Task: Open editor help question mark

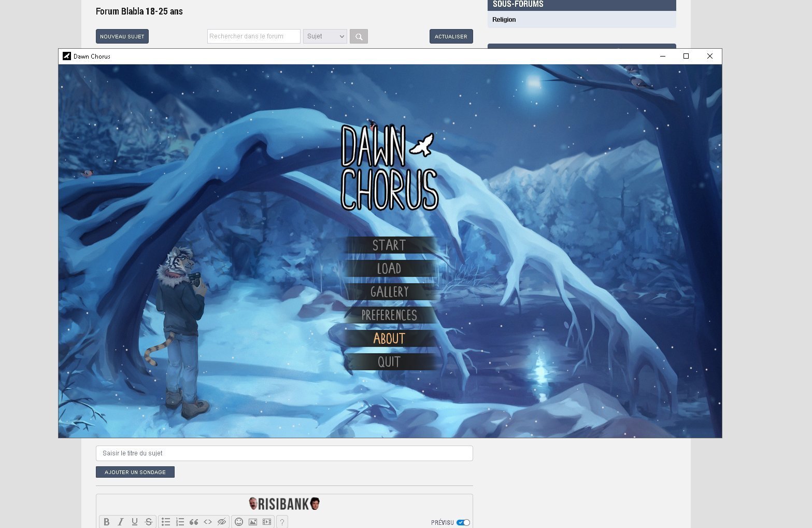Action: [x=282, y=522]
